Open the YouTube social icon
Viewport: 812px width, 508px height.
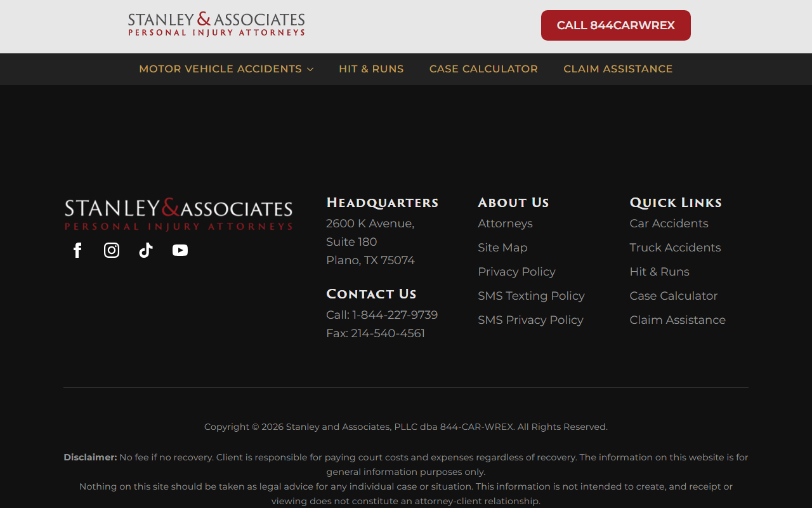[x=180, y=250]
